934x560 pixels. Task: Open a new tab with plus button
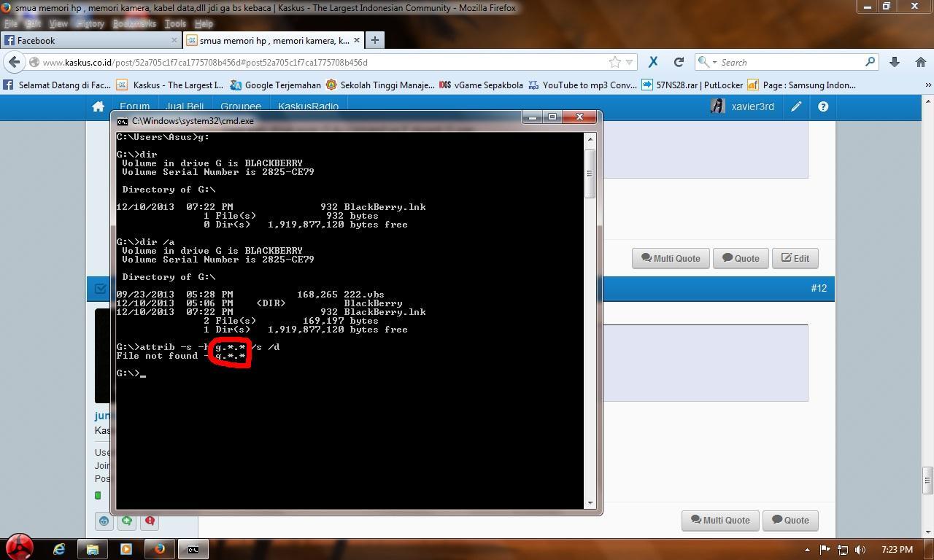pos(374,40)
